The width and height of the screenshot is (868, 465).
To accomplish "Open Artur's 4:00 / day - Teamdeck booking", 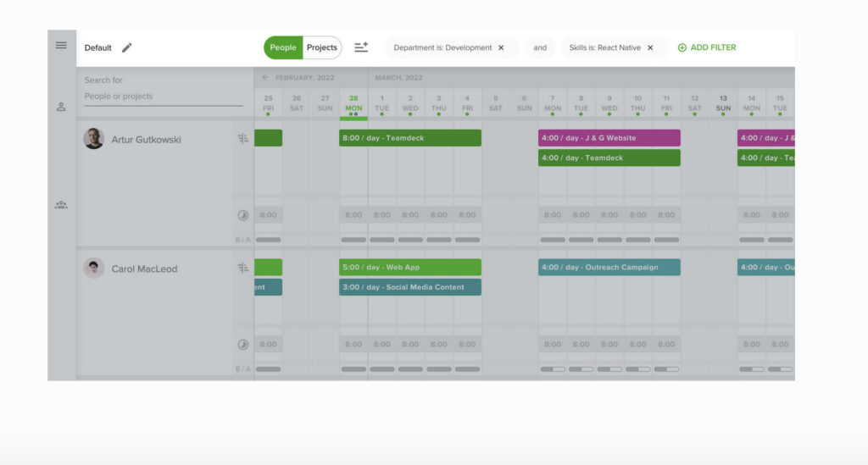I will [609, 158].
